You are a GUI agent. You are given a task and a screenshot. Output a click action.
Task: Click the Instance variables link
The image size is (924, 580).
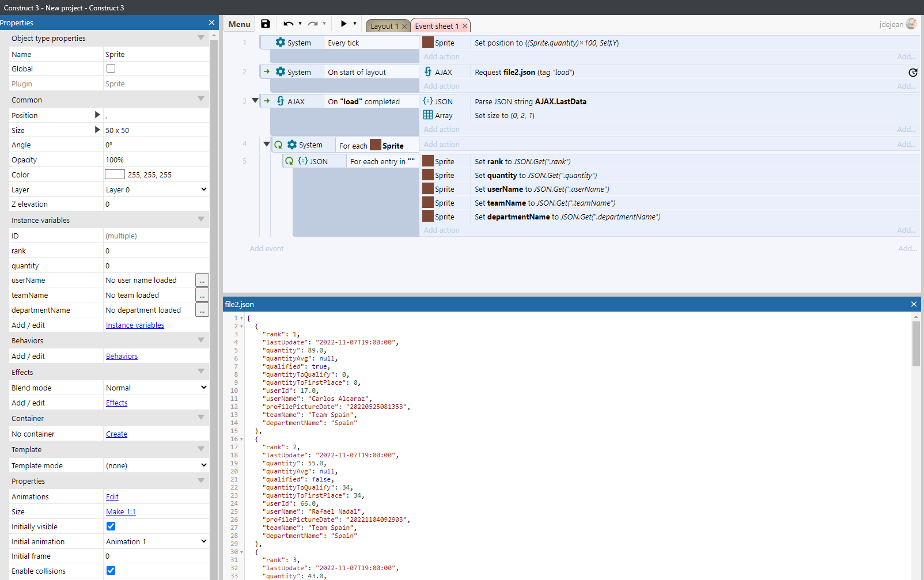click(135, 325)
